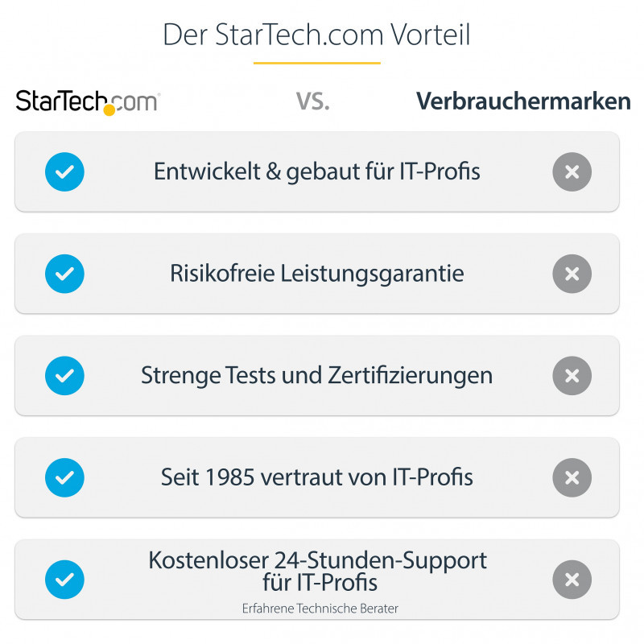The image size is (644, 644).
Task: Click blue checkmark beside Strenge Tests
Action: point(64,375)
